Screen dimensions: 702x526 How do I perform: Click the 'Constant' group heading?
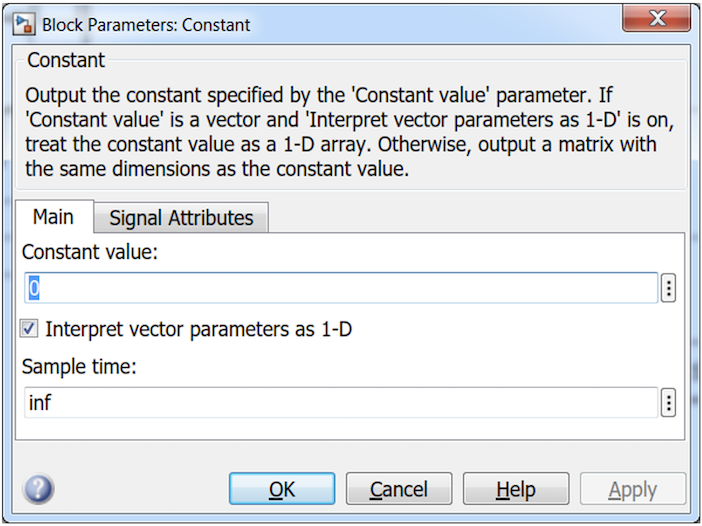pos(66,61)
